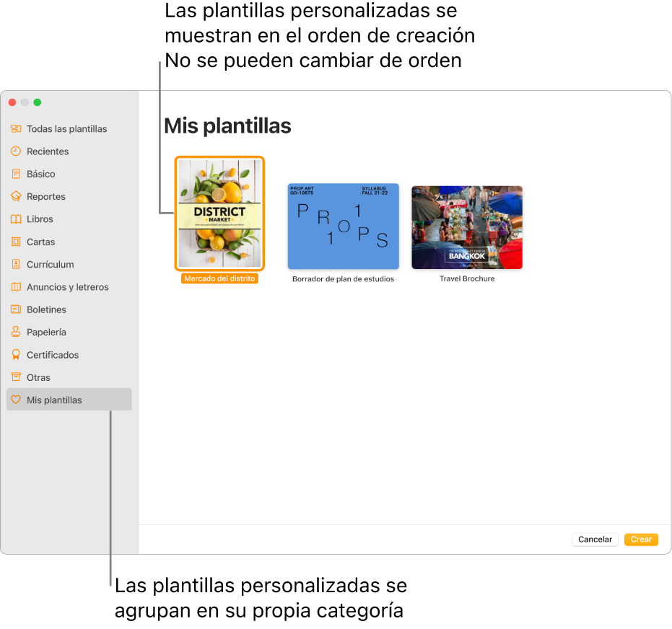Image resolution: width=672 pixels, height=629 pixels.
Task: Click the Mercado del distrito label
Action: click(x=219, y=278)
